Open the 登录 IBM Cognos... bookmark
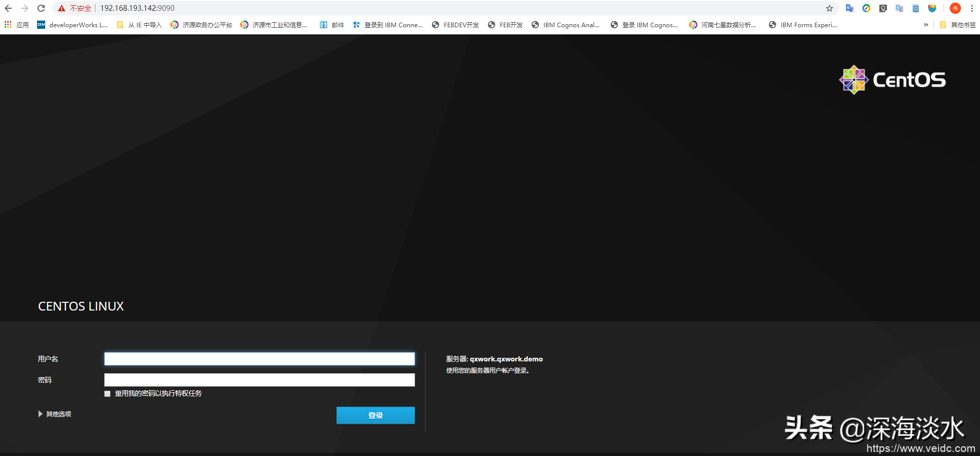Image resolution: width=980 pixels, height=456 pixels. (x=644, y=25)
